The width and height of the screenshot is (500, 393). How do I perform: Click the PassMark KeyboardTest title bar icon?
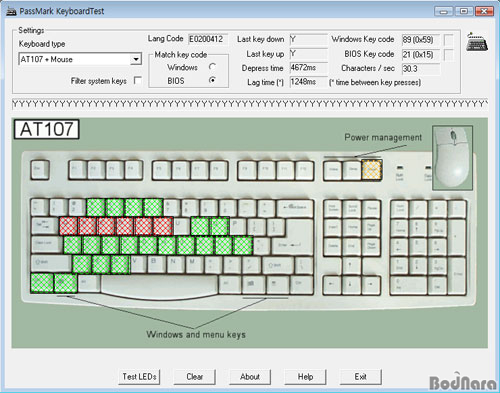tap(11, 11)
